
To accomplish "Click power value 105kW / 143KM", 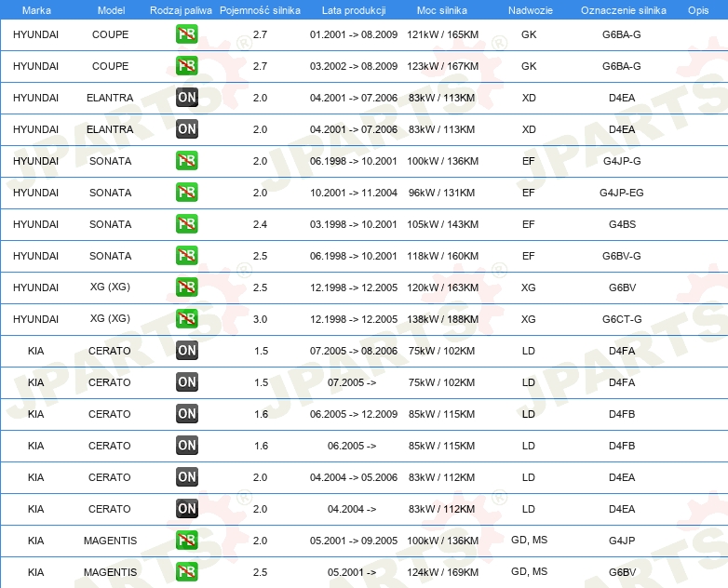I will coord(442,224).
